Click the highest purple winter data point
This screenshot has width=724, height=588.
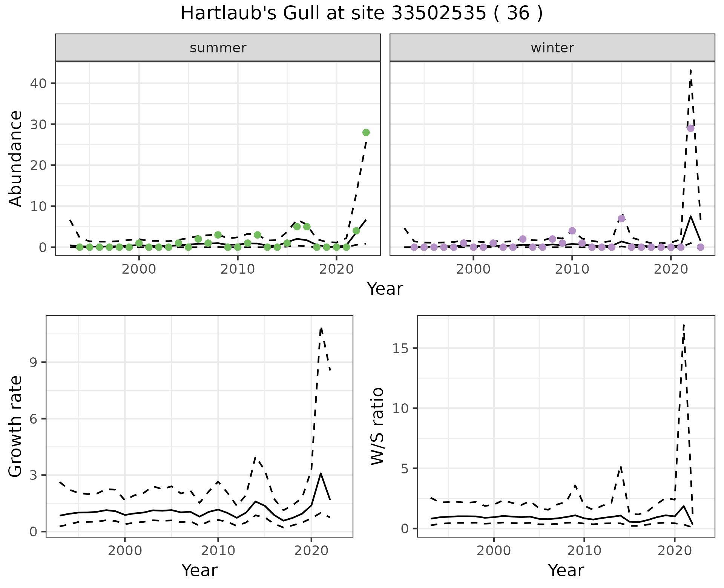pyautogui.click(x=690, y=128)
